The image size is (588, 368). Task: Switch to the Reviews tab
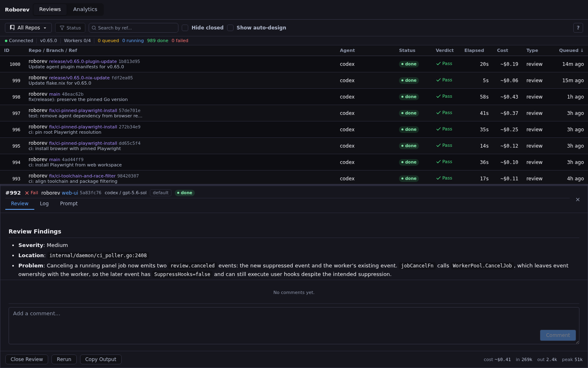[50, 9]
